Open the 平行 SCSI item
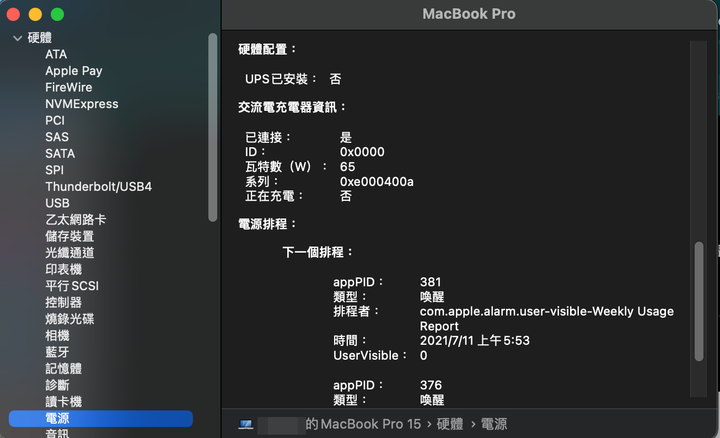 click(x=72, y=286)
